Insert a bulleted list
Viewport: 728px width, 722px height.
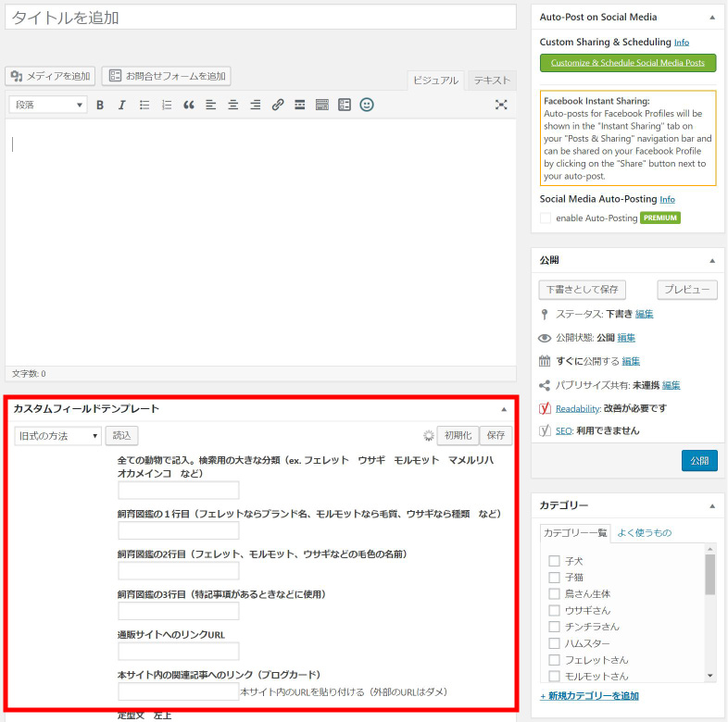coord(144,105)
